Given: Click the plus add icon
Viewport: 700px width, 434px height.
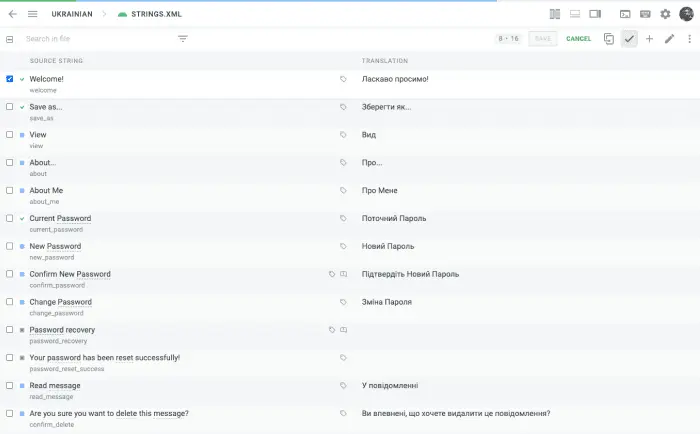Looking at the screenshot, I should coord(649,39).
